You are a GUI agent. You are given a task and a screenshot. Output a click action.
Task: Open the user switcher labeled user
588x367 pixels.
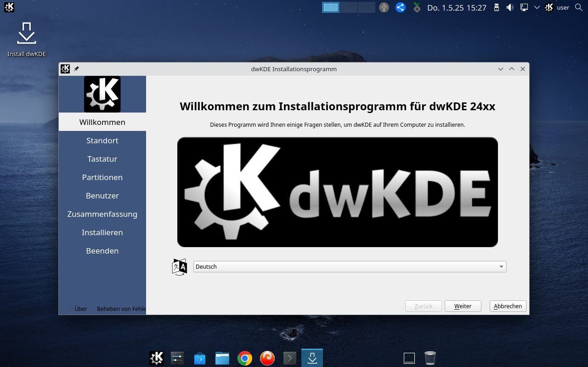[x=557, y=7]
